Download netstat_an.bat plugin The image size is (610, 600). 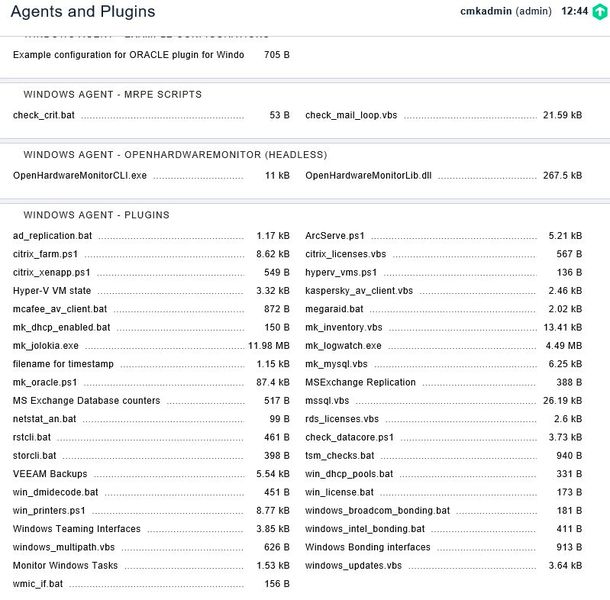[44, 419]
